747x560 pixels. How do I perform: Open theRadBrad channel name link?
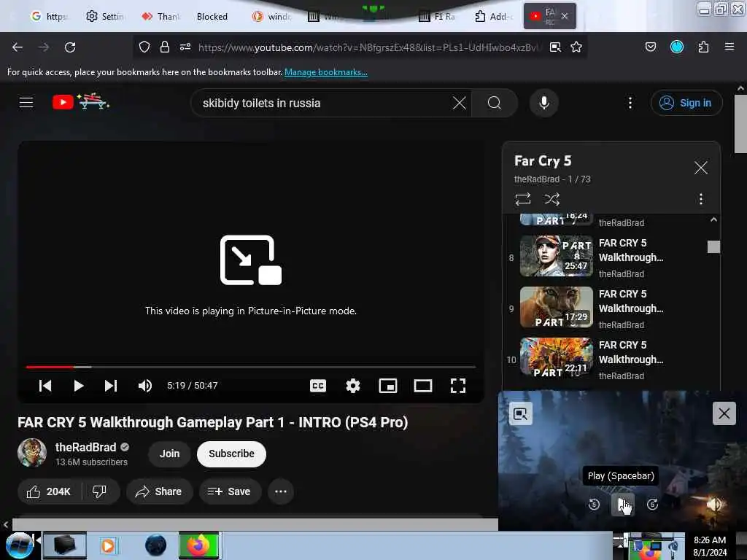click(x=86, y=447)
